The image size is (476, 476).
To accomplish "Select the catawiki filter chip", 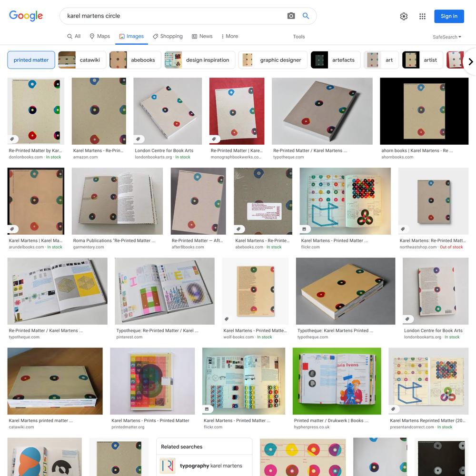I will pos(82,60).
